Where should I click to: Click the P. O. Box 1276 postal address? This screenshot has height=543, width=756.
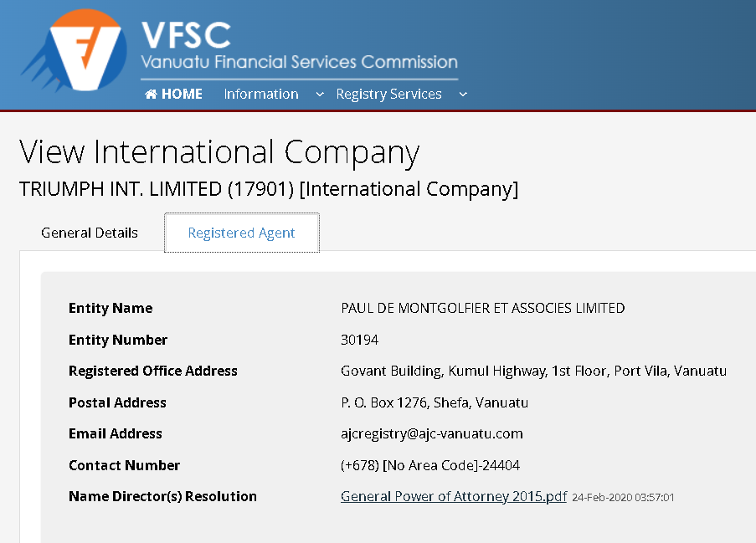pyautogui.click(x=435, y=402)
